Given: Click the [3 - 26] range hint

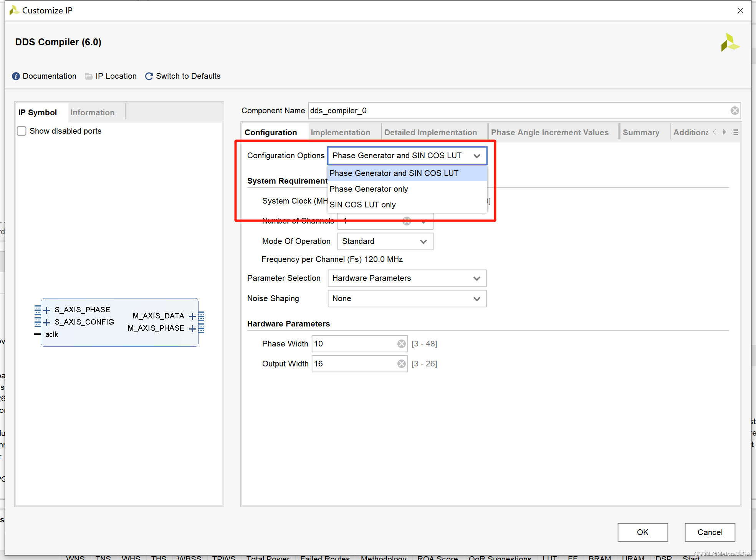Looking at the screenshot, I should [424, 364].
